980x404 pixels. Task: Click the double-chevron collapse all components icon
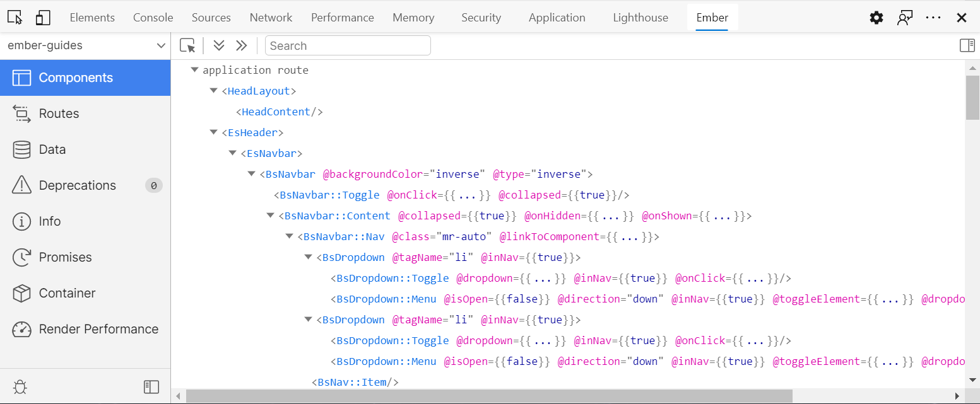click(241, 45)
